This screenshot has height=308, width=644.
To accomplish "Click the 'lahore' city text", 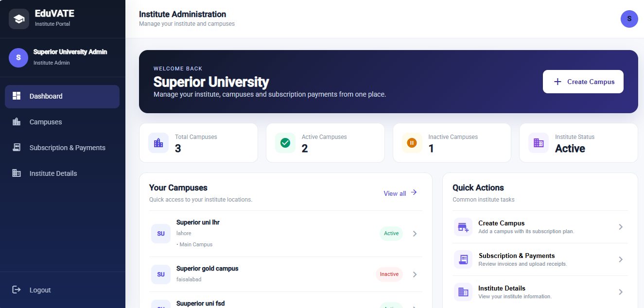I will point(184,233).
